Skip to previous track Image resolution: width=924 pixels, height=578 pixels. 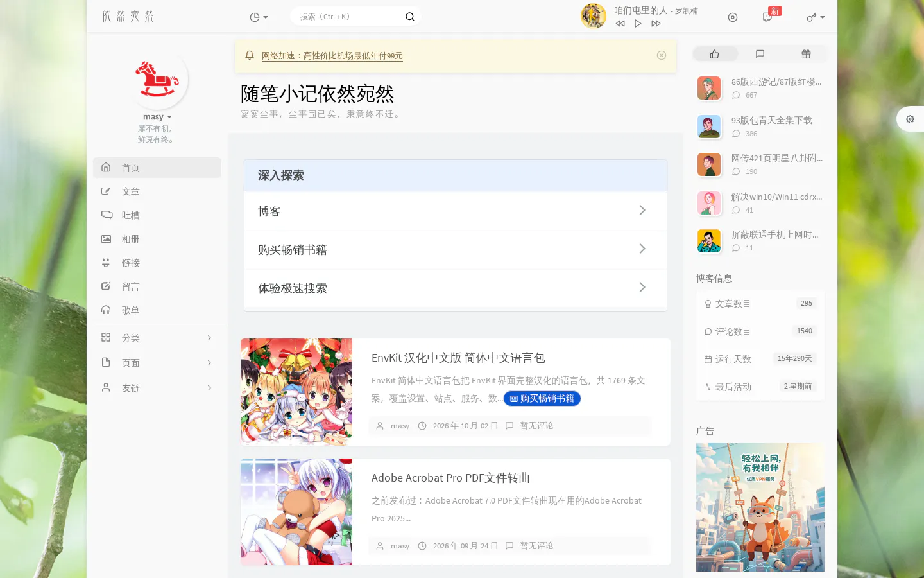point(620,24)
